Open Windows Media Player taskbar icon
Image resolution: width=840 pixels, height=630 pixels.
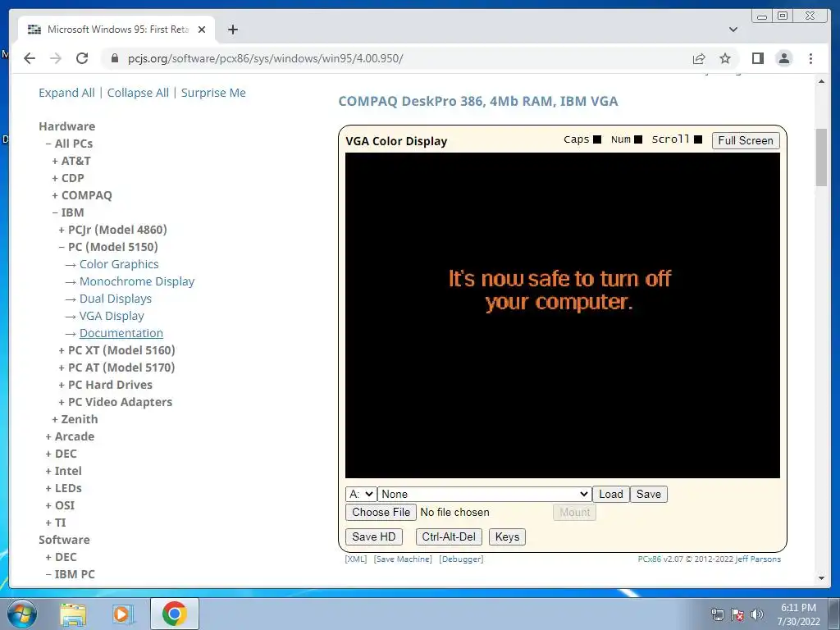(x=123, y=614)
